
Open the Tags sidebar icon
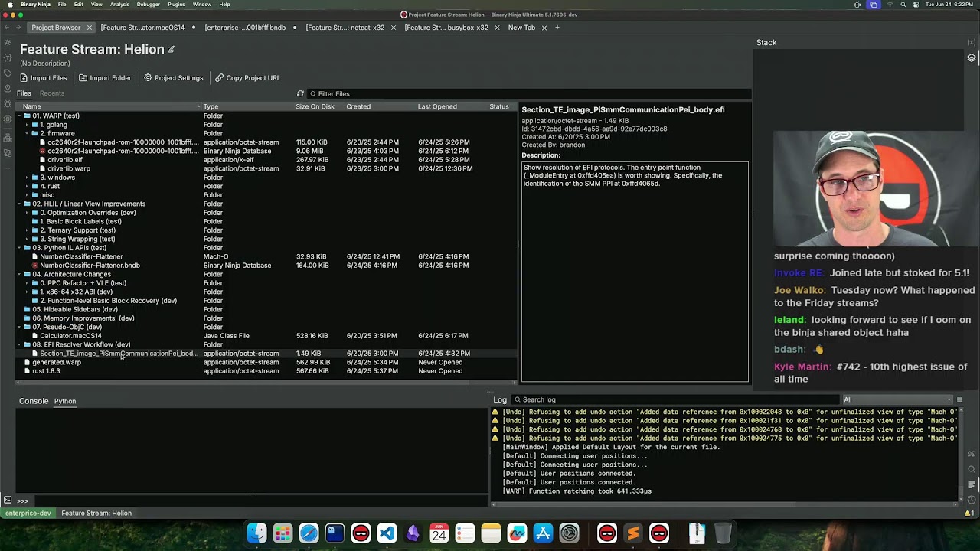(8, 73)
